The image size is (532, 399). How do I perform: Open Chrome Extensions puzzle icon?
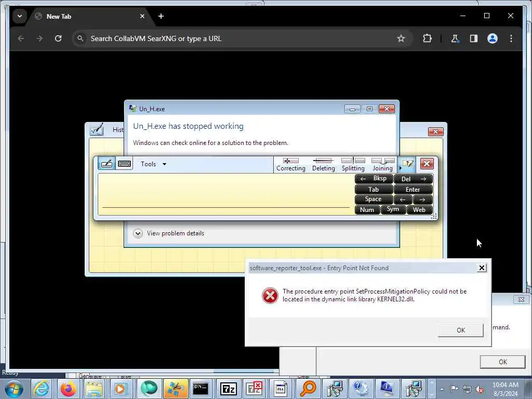(x=427, y=38)
